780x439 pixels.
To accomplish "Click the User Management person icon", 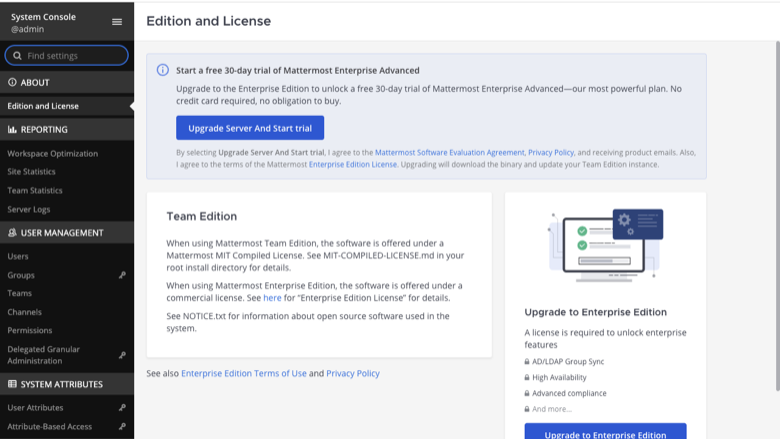I will click(x=12, y=232).
